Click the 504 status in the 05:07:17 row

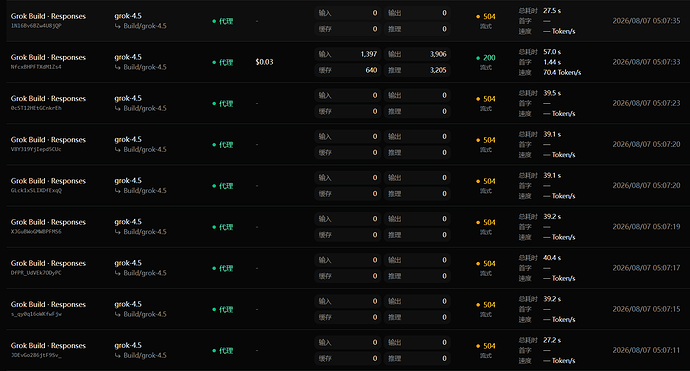pos(486,264)
